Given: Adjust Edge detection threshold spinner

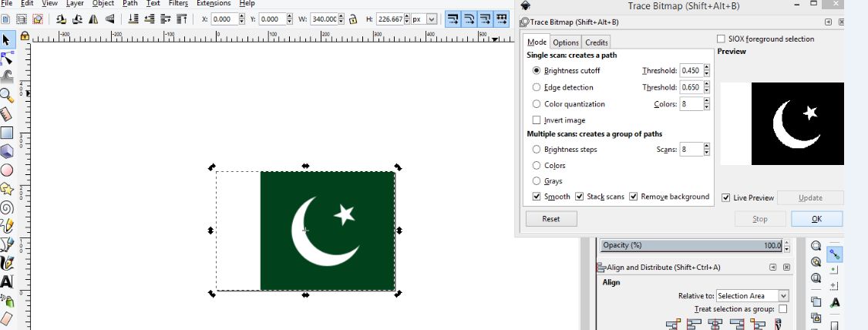Looking at the screenshot, I should 706,87.
